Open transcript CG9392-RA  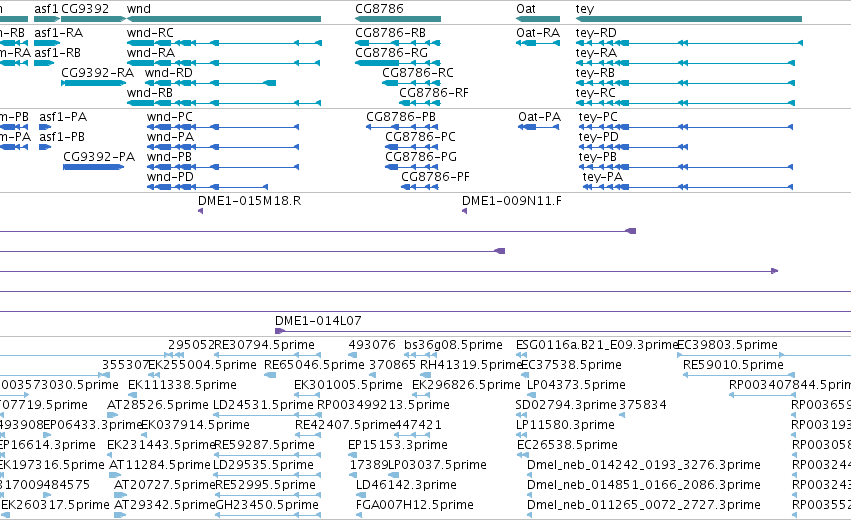tap(97, 73)
